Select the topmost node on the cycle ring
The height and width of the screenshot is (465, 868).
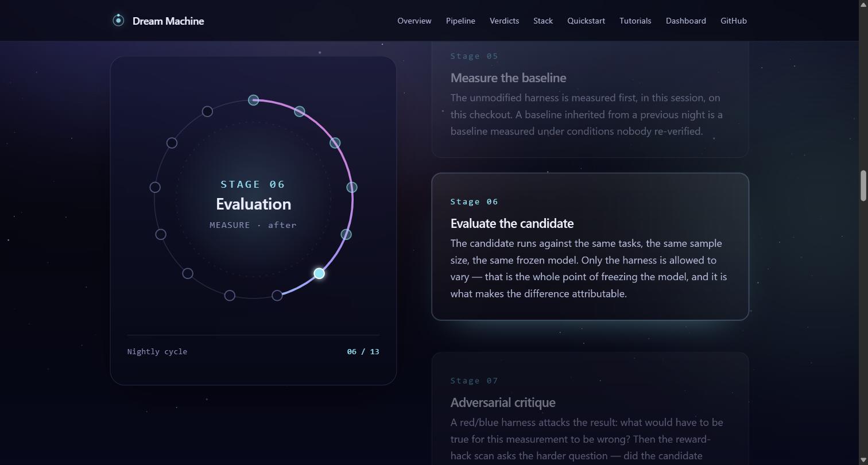tap(253, 100)
